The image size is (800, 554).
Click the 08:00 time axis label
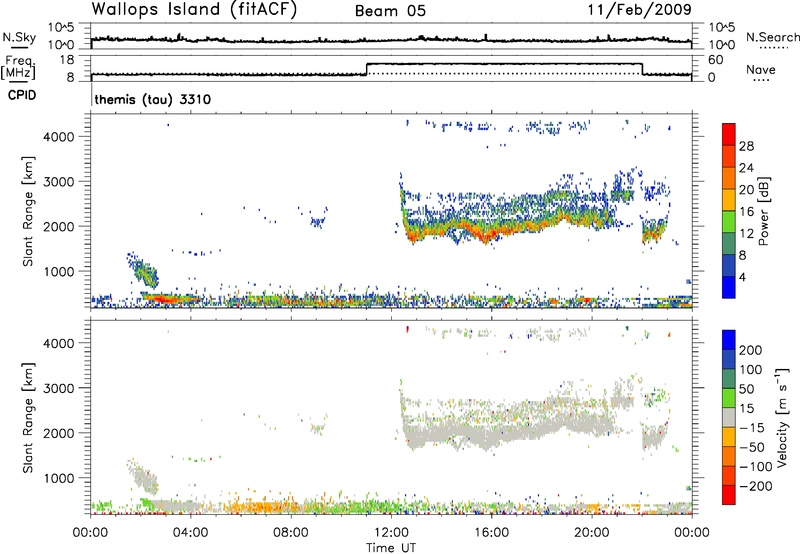[x=291, y=533]
